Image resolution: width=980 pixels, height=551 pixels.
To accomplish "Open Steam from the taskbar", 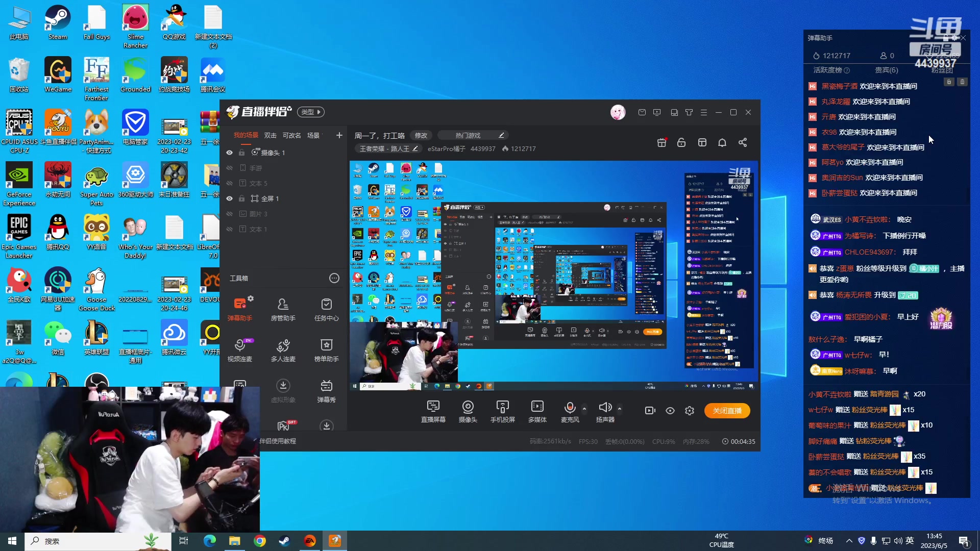I will tap(284, 541).
